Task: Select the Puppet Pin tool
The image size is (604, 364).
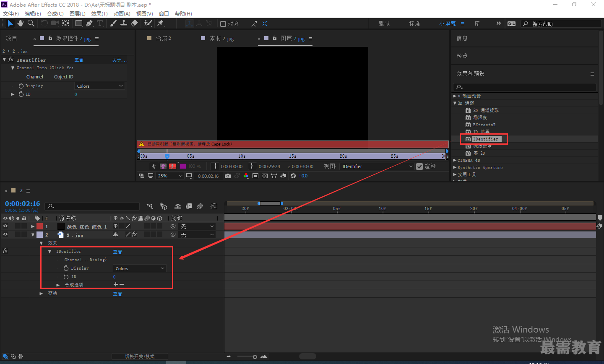Action: point(161,23)
